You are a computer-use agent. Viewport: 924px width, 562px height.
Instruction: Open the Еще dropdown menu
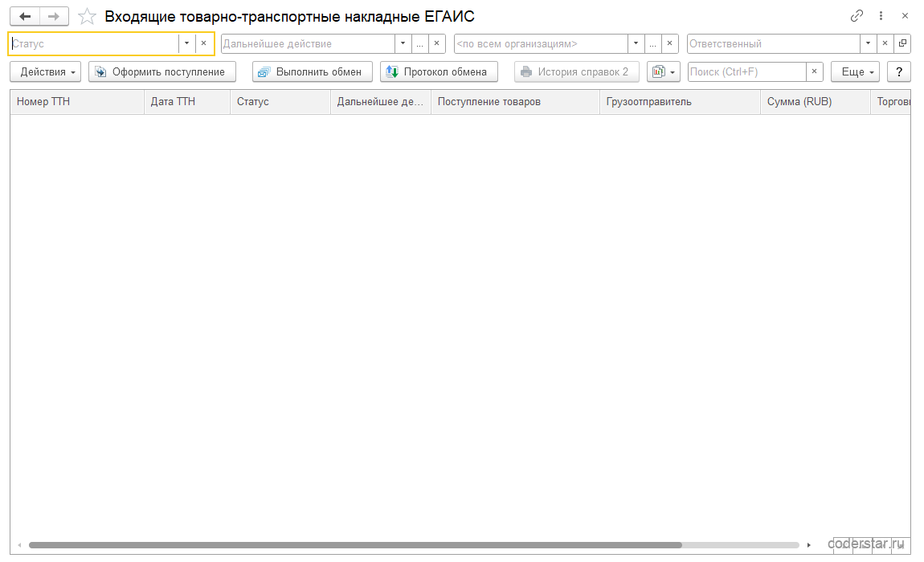[x=855, y=72]
